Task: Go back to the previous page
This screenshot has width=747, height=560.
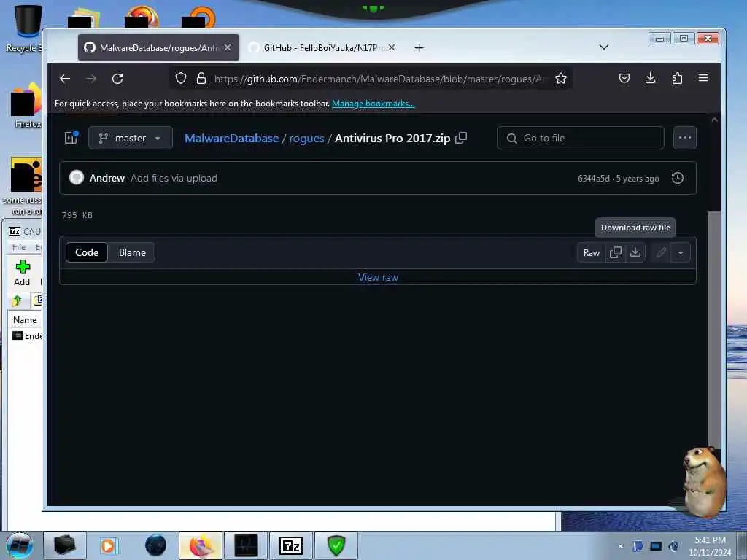Action: 65,79
